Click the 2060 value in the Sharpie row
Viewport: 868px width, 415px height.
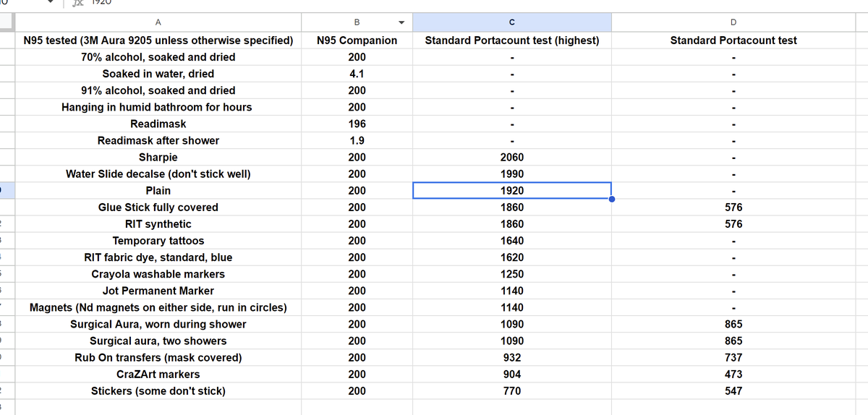[x=512, y=157]
